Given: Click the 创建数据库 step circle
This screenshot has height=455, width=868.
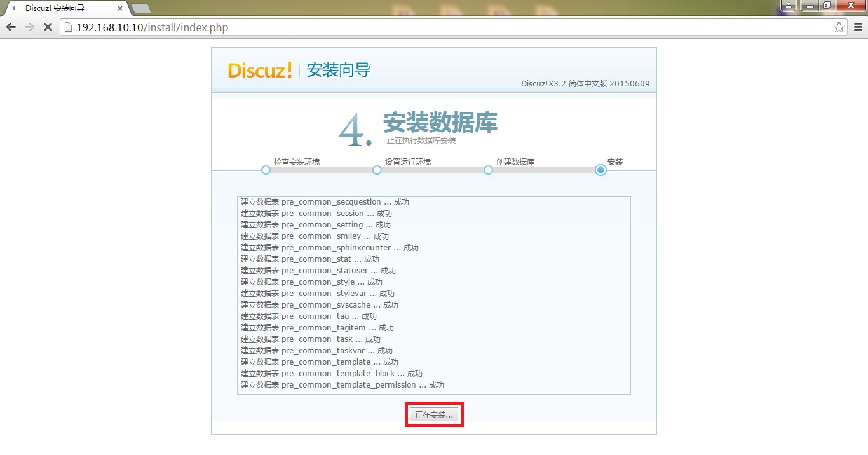Looking at the screenshot, I should 488,170.
